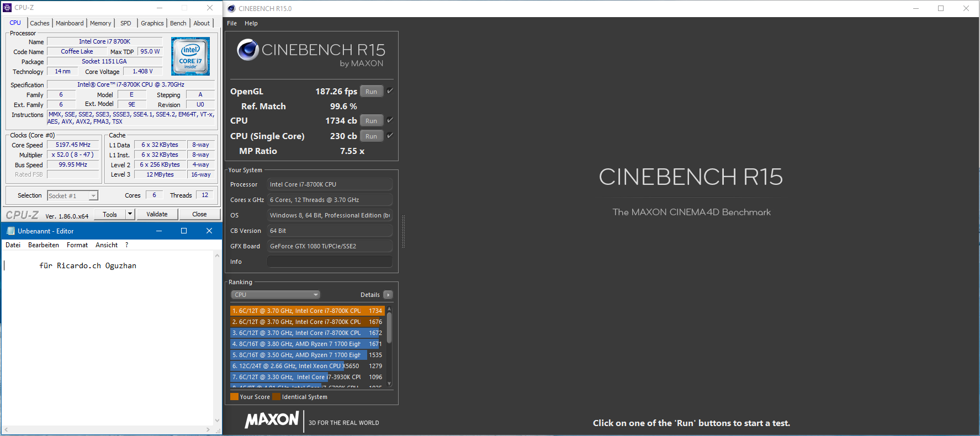Click the MAXON logo at bottom
Screen dimensions: 980x436
[x=272, y=420]
